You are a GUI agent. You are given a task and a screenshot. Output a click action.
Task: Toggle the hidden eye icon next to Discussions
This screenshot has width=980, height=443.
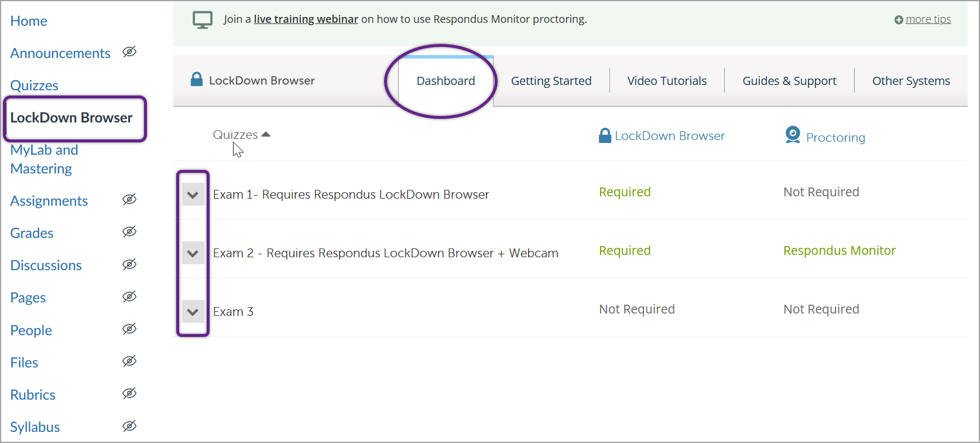coord(129,264)
